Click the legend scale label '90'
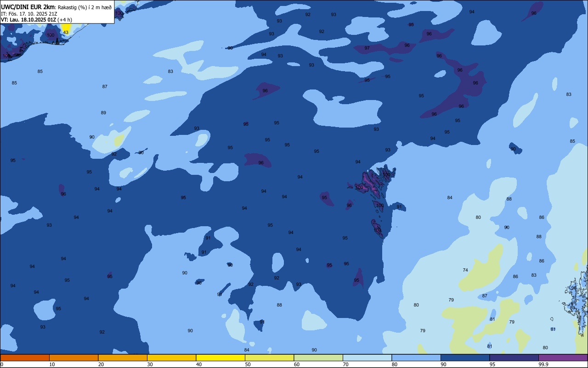This screenshot has height=368, width=588. (x=443, y=364)
